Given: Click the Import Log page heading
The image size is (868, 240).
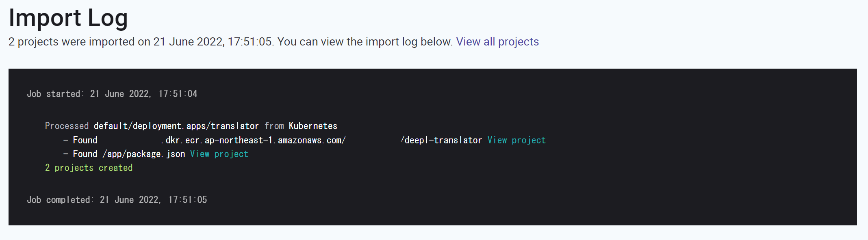Looking at the screenshot, I should pyautogui.click(x=68, y=18).
